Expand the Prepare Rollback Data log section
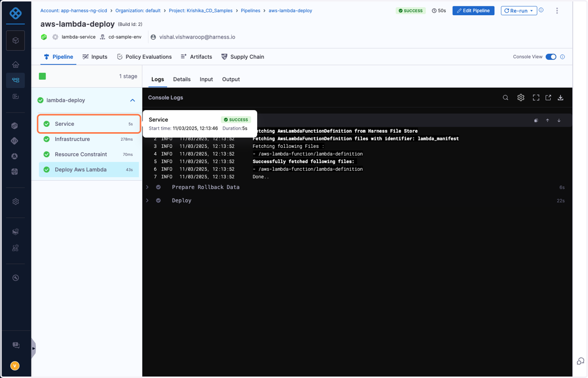This screenshot has width=588, height=378. click(147, 188)
